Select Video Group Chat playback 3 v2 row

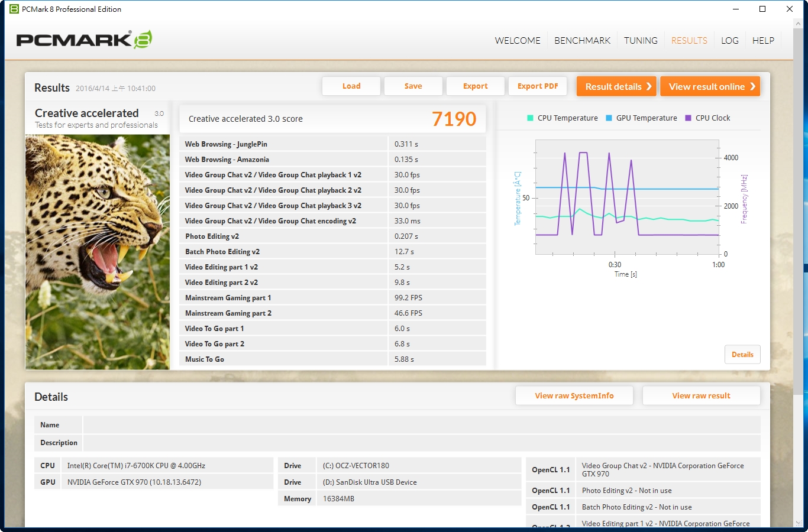tap(332, 206)
